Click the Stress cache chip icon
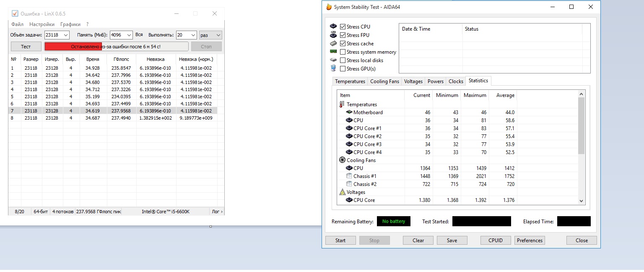644x272 pixels. 333,43
